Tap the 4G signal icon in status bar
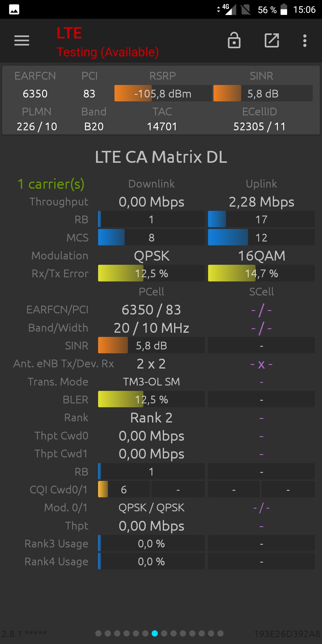 click(x=229, y=9)
